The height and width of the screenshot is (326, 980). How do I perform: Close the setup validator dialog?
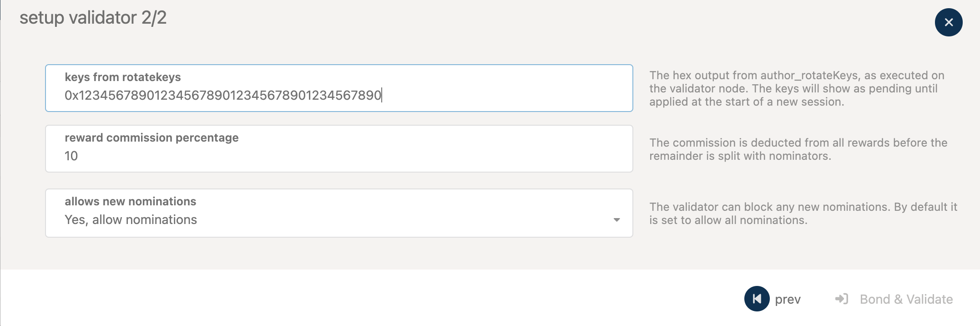[948, 22]
